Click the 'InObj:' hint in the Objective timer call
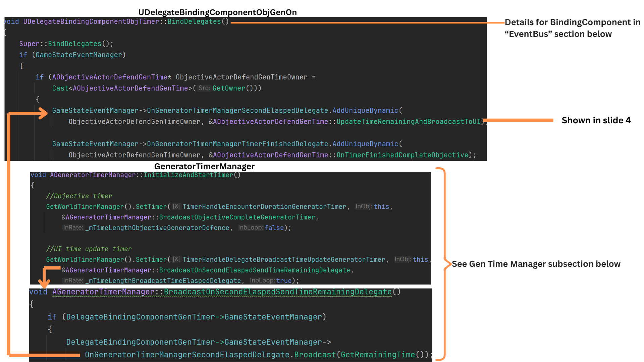This screenshot has height=362, width=644. [364, 206]
